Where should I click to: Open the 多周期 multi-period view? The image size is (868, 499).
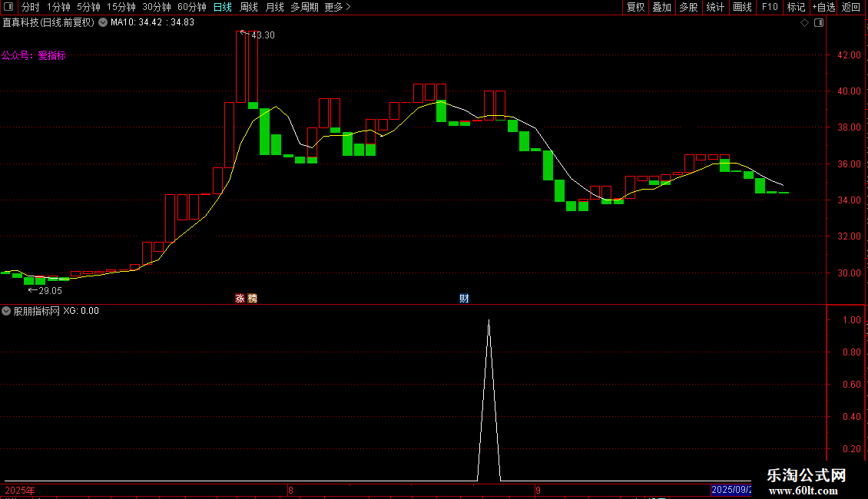tap(304, 7)
